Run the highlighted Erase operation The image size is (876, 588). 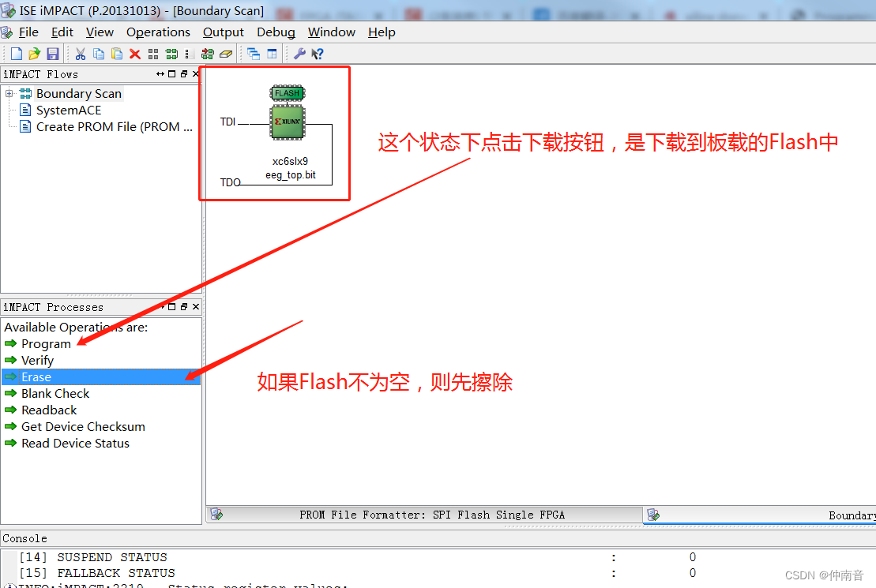click(101, 377)
